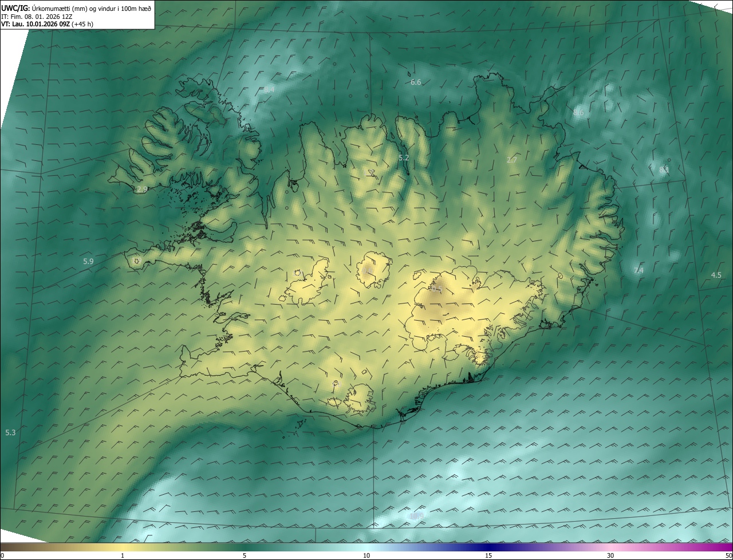Select the 0.5 value label on Vatnajökull glacier
Image resolution: width=733 pixels, height=560 pixels.
[x=436, y=289]
